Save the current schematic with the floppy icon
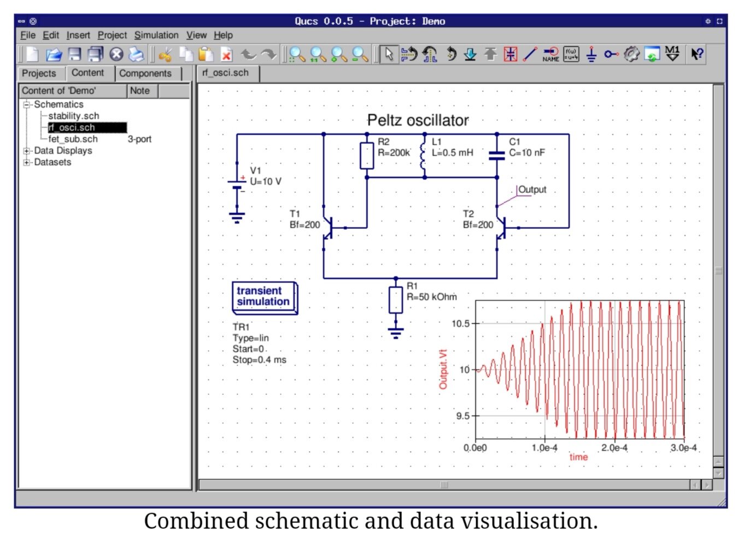This screenshot has width=756, height=543. point(74,54)
